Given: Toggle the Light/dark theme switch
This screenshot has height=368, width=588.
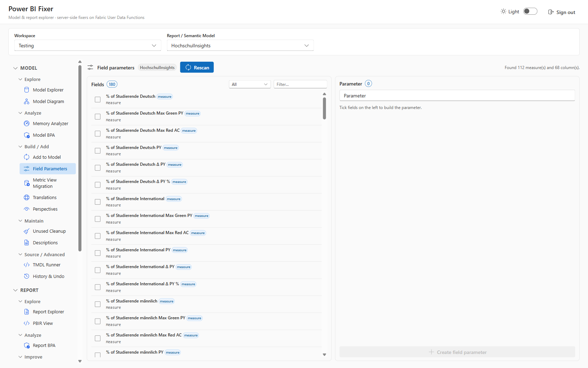Looking at the screenshot, I should 530,11.
